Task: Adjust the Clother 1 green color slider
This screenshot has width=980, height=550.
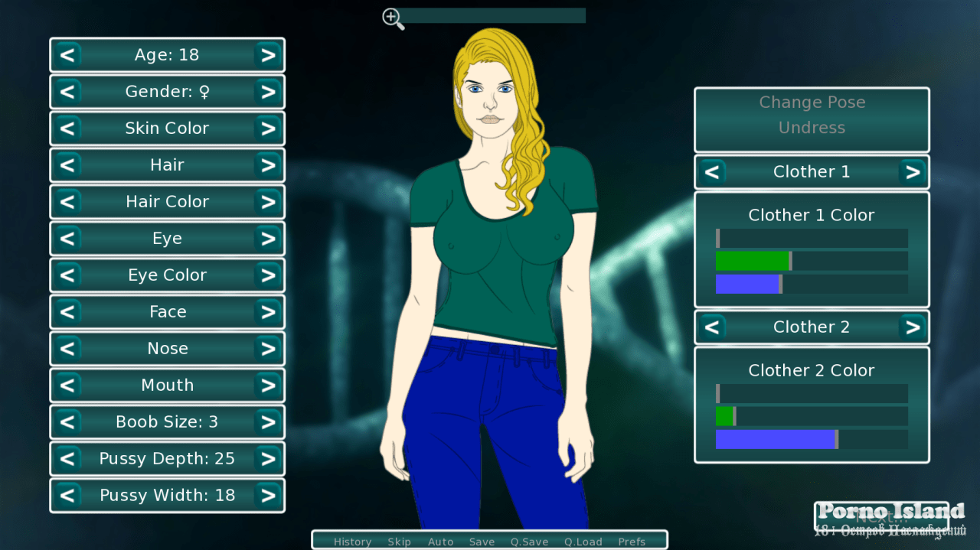Action: click(812, 262)
